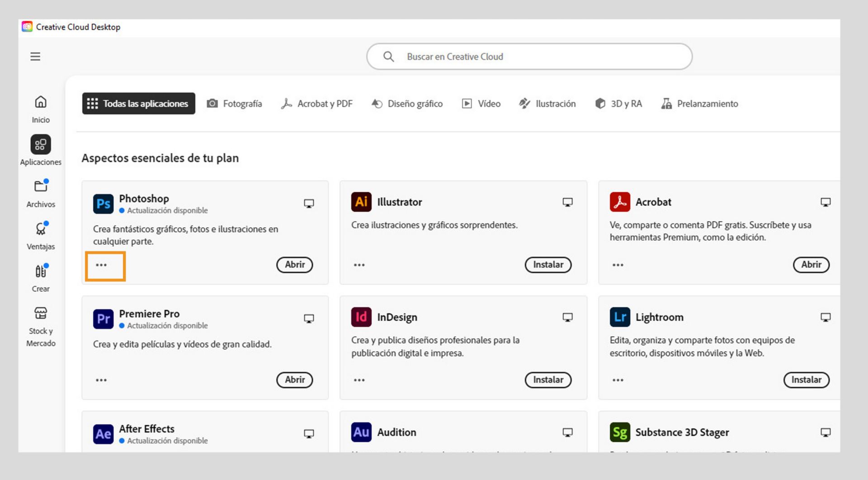
Task: Click the Lightroom app icon
Action: 620,317
